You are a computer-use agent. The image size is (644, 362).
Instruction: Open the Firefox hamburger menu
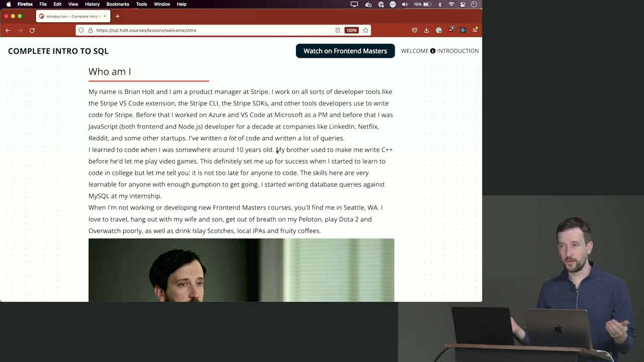[x=475, y=30]
